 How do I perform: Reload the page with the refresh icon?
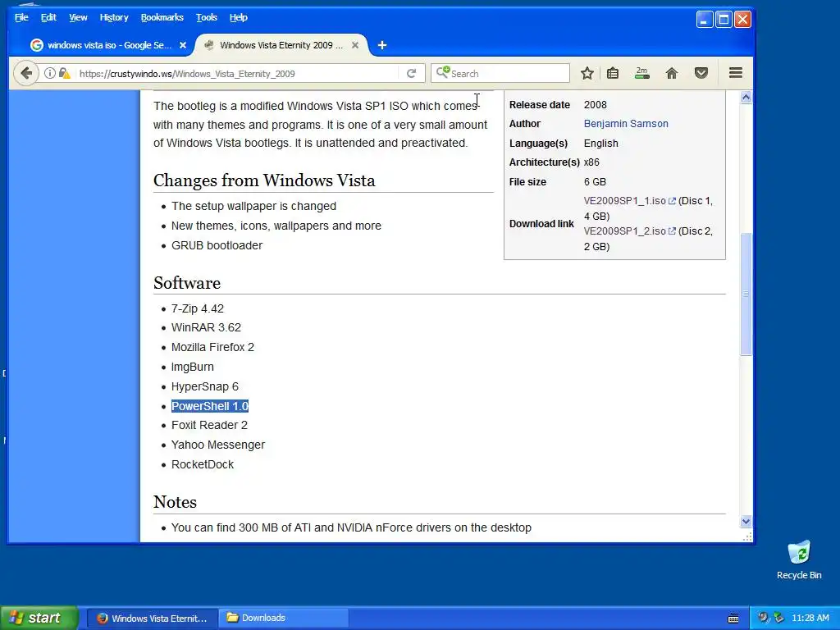pyautogui.click(x=412, y=73)
